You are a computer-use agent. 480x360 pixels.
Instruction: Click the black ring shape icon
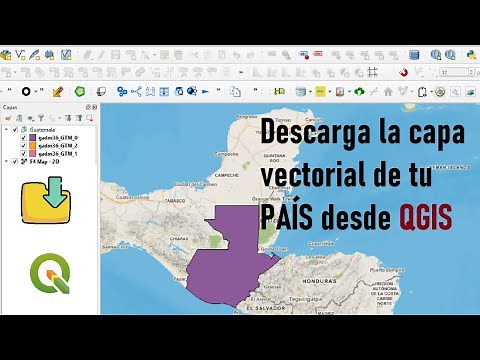pyautogui.click(x=26, y=91)
